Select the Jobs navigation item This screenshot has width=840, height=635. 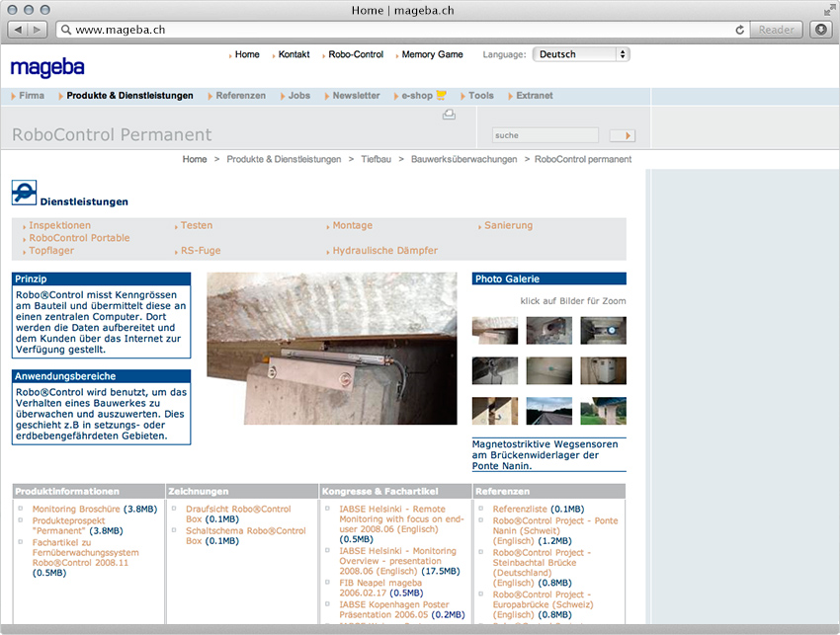click(x=298, y=96)
